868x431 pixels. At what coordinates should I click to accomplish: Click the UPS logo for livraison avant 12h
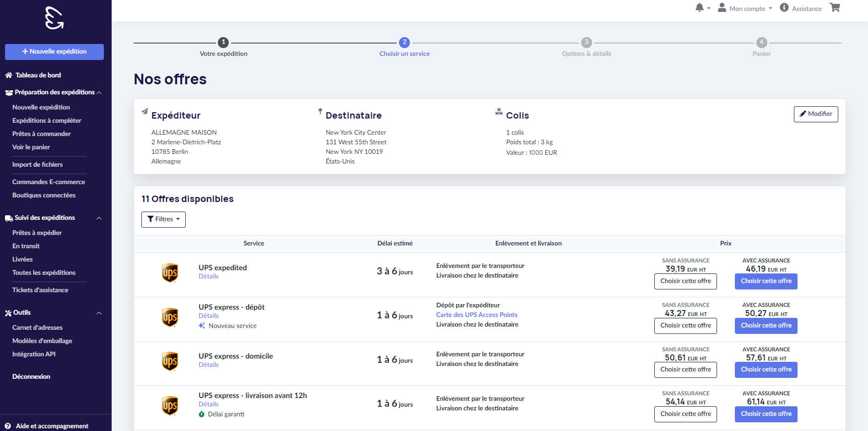[170, 406]
